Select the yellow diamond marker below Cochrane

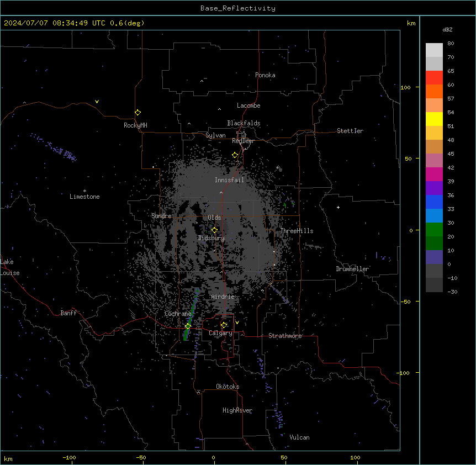188,326
